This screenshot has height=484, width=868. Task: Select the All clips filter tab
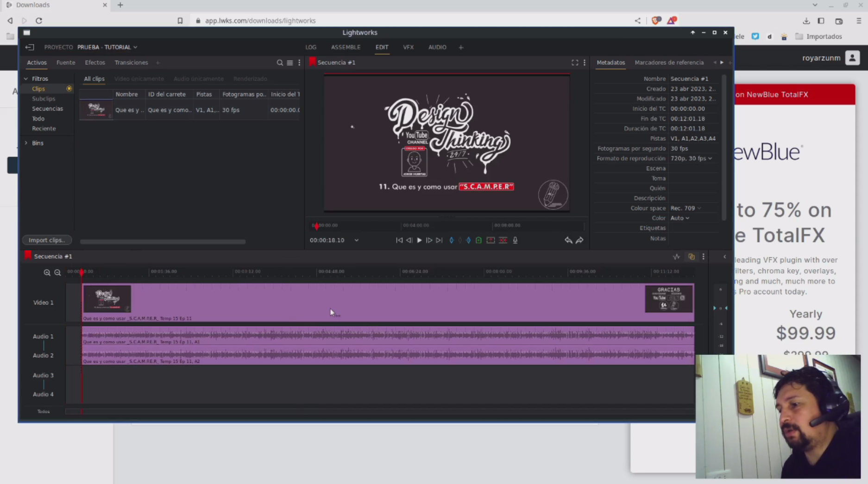[x=94, y=79]
